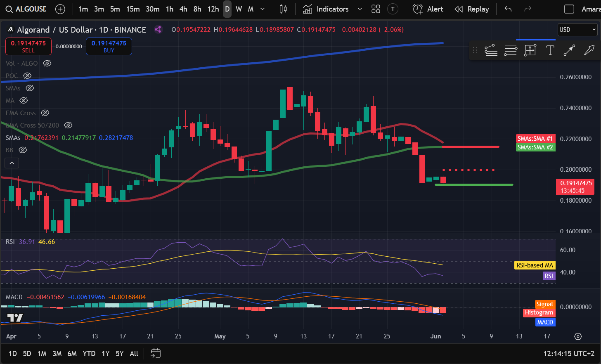Select the arrow drawing tool
This screenshot has width=601, height=364.
pyautogui.click(x=589, y=50)
